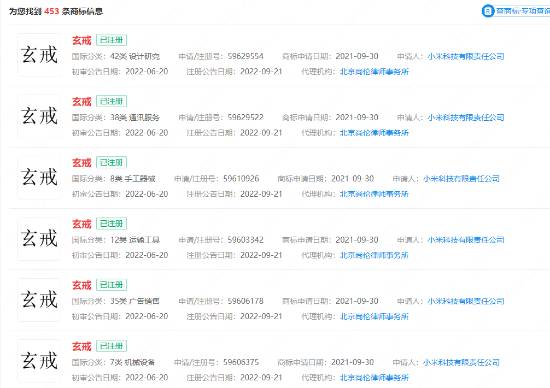This screenshot has height=388, width=550.
Task: Open the 玄戒 thumbnail for 42类 设计研究
Action: tap(39, 55)
